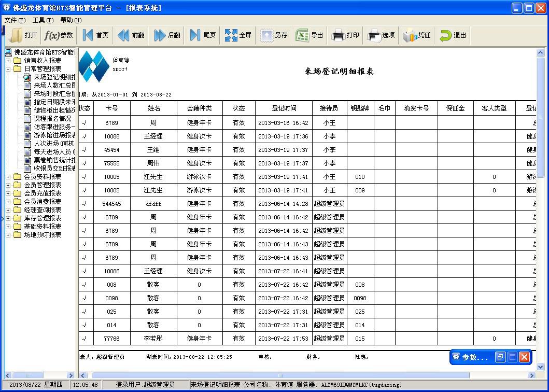Click the 客人类型 column header
Screen dimensions: 549x392
495,108
